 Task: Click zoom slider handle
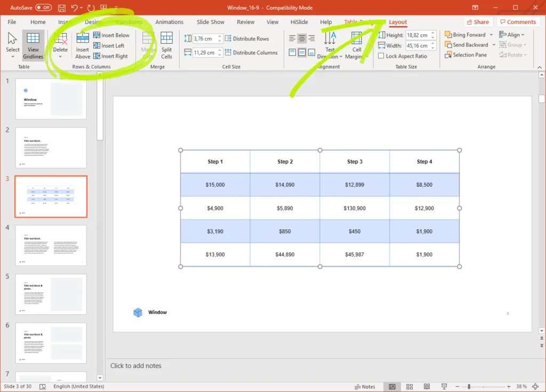point(469,387)
